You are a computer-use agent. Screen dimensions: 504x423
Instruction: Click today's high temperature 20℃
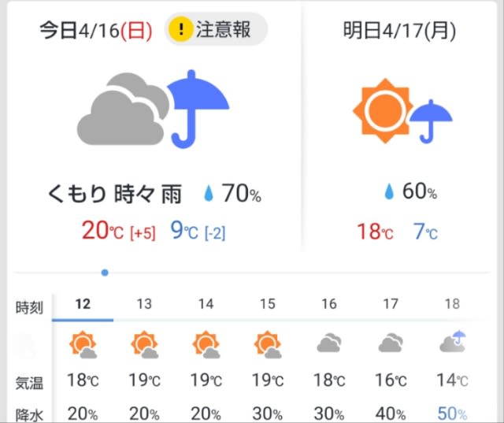pos(102,231)
